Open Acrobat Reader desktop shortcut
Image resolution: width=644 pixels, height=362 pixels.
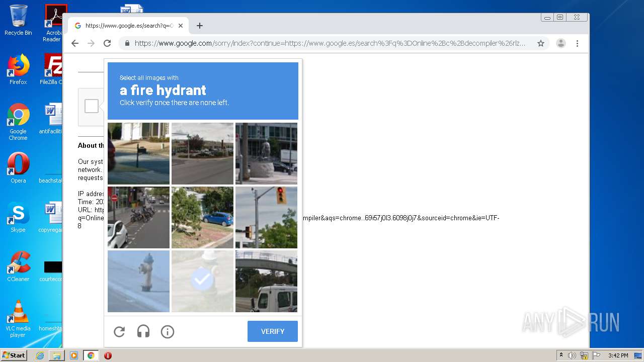pyautogui.click(x=53, y=23)
